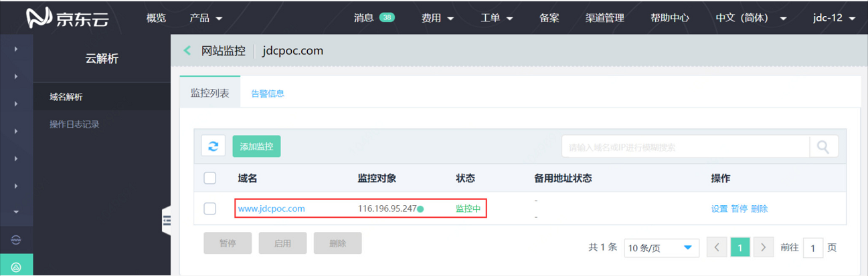Go to next page arrow
The width and height of the screenshot is (868, 276).
[764, 247]
